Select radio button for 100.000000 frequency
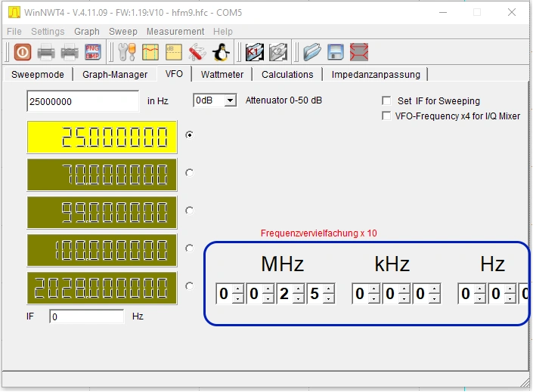 pos(189,248)
